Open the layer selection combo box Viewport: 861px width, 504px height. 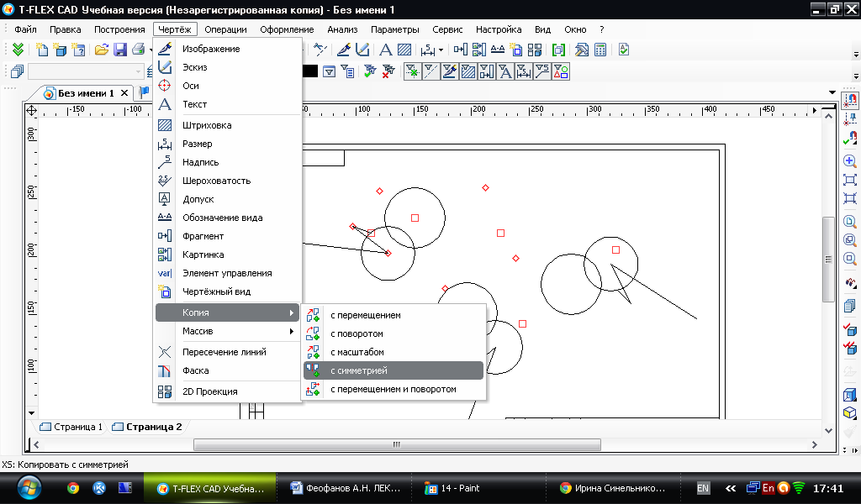(x=86, y=71)
